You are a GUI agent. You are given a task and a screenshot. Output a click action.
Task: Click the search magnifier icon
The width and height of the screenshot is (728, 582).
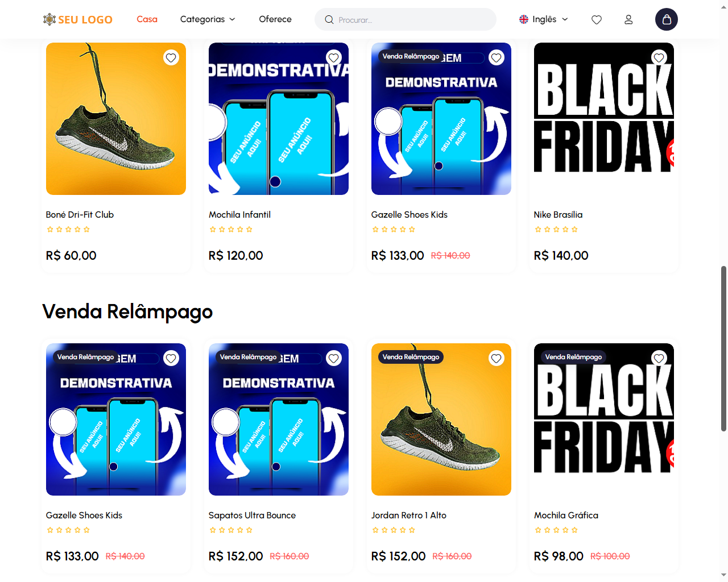[x=329, y=20]
